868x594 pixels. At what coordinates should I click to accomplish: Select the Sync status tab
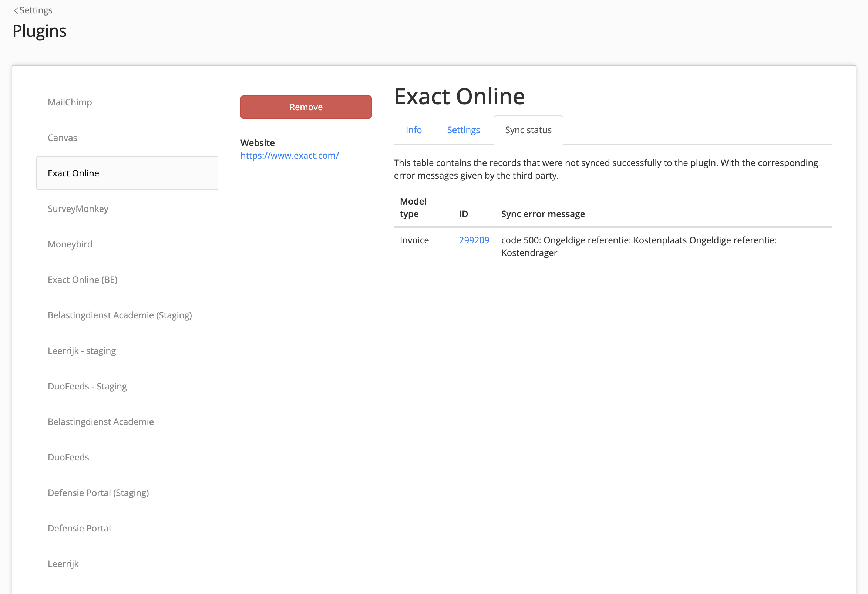528,130
